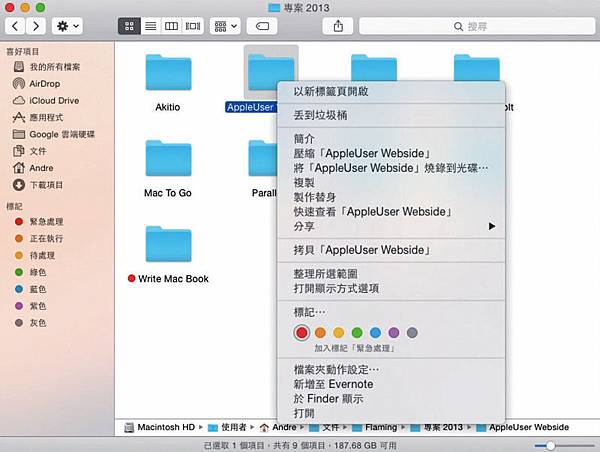Choose 壓縮「AppleUser Webside」 menu item
Viewport: 600px width, 452px height.
click(x=391, y=153)
